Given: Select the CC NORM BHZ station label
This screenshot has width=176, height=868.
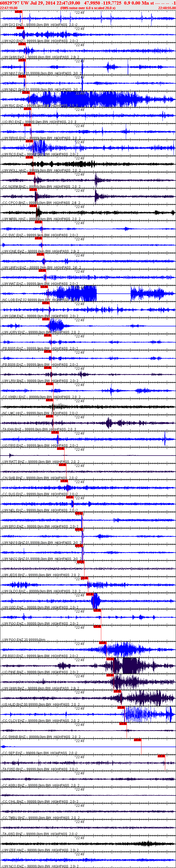Looking at the screenshot, I should coord(42,187).
